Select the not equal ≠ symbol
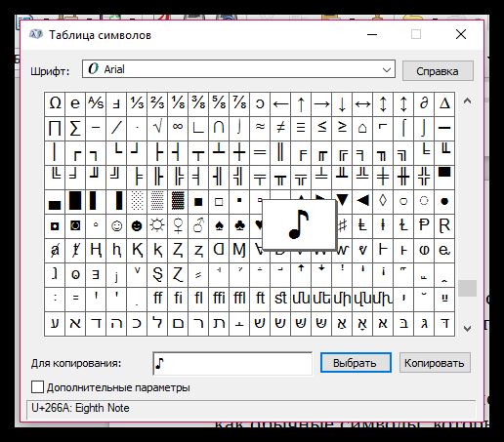 pyautogui.click(x=280, y=128)
